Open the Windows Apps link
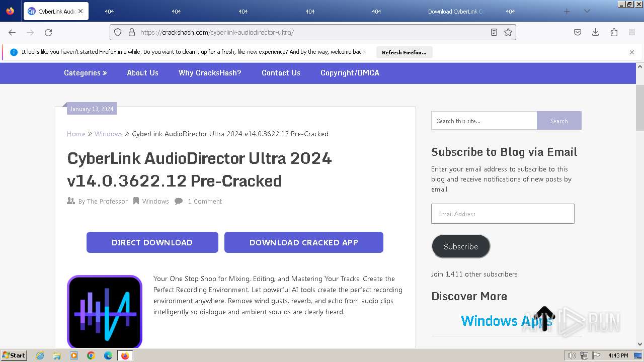The width and height of the screenshot is (644, 362). 506,321
